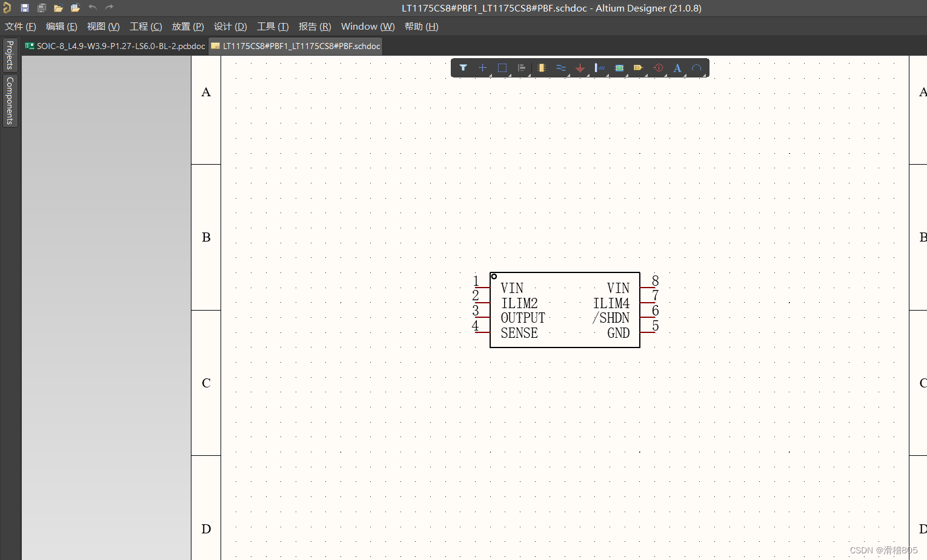Select the Place Port D1 tool

[639, 68]
